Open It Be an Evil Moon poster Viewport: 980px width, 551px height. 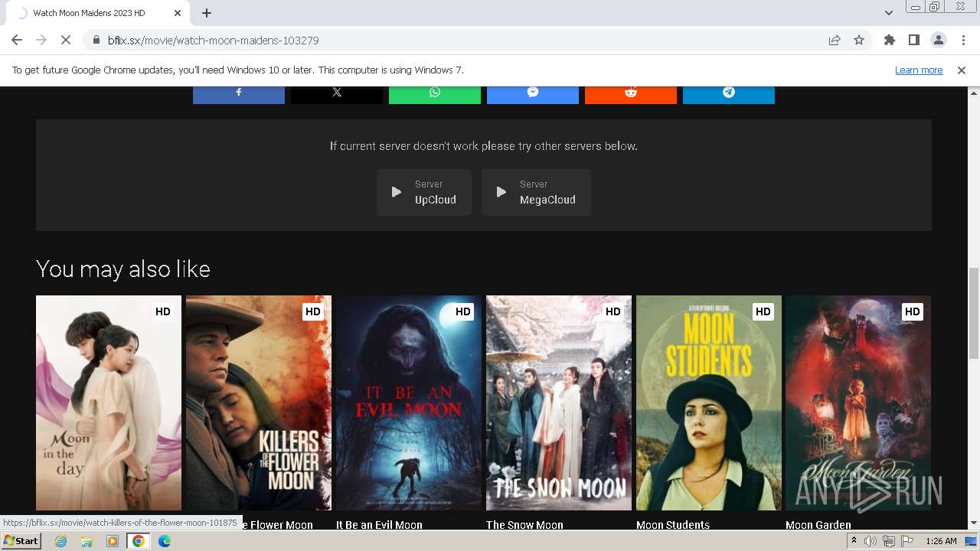(x=409, y=403)
